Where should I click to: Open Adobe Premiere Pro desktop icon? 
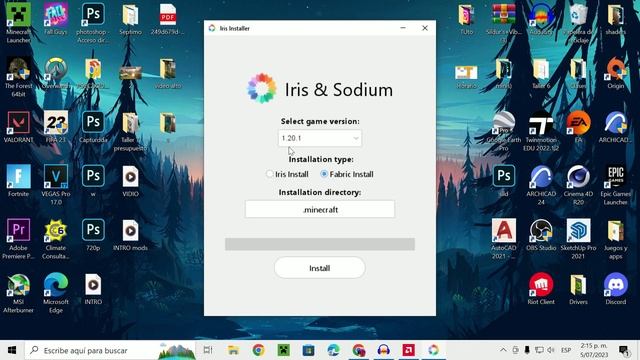point(18,239)
